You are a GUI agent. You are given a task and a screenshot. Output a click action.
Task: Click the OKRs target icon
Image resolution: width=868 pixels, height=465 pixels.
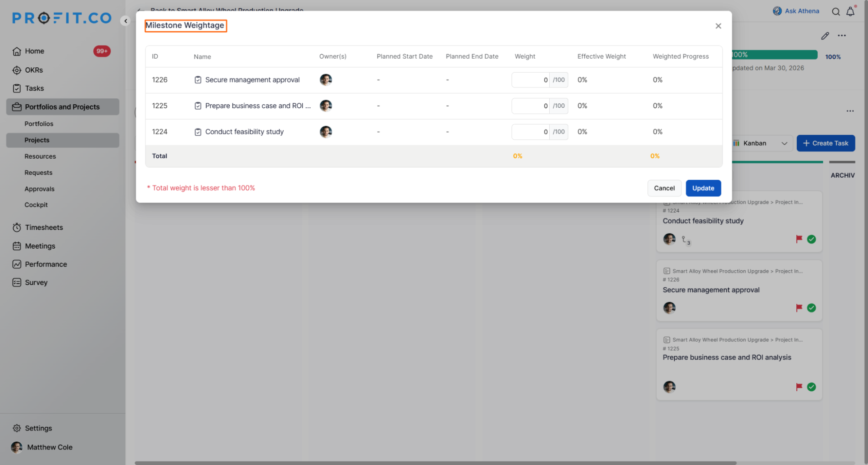17,70
